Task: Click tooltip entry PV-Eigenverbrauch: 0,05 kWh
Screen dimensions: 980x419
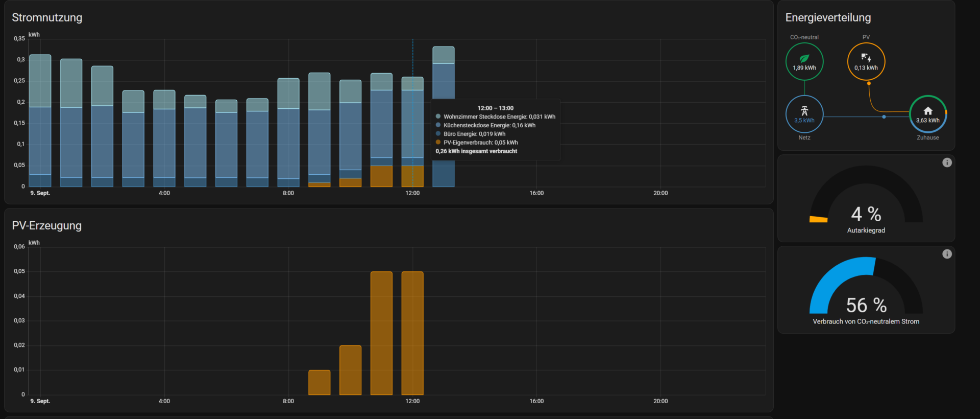Action: coord(476,143)
